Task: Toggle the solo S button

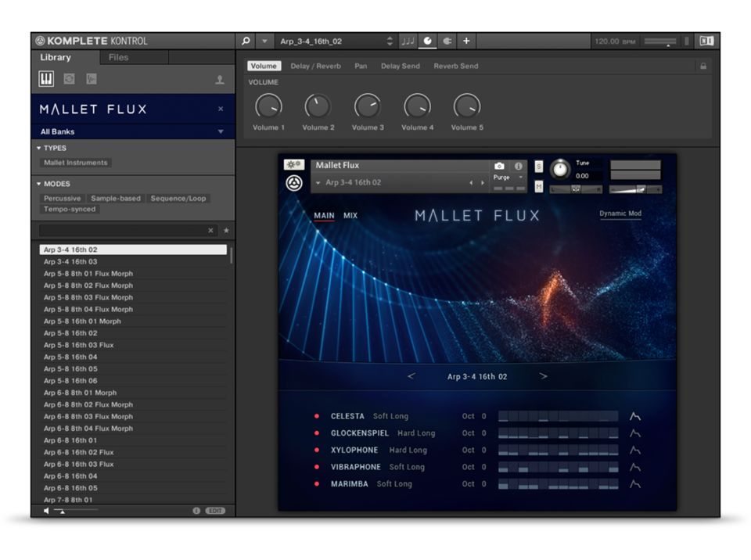Action: tap(538, 167)
